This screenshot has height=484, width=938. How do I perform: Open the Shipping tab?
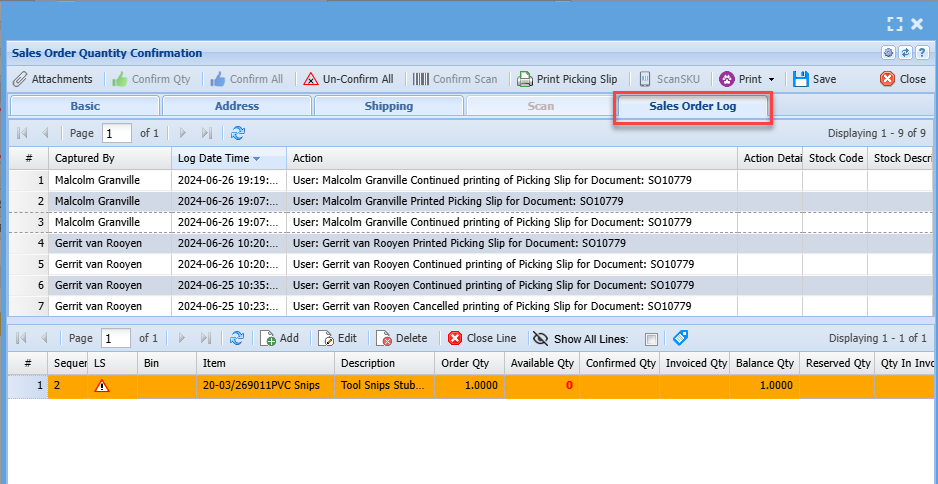pyautogui.click(x=388, y=106)
